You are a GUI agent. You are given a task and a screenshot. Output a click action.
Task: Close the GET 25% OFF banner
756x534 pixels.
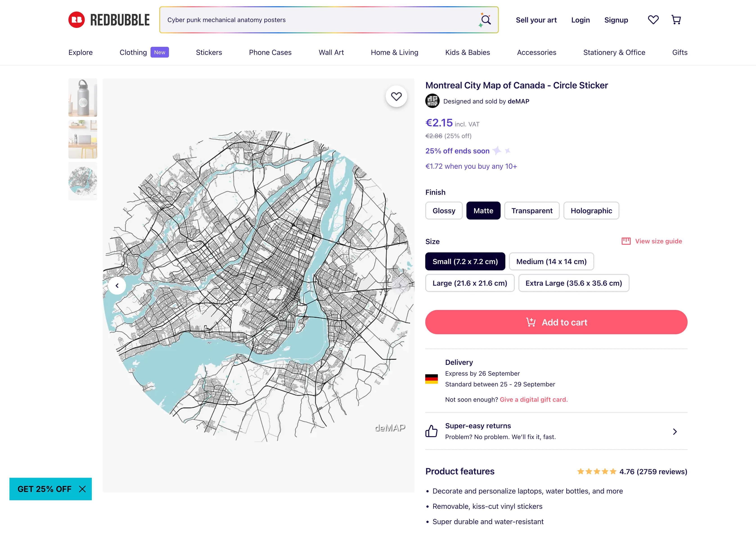click(82, 489)
